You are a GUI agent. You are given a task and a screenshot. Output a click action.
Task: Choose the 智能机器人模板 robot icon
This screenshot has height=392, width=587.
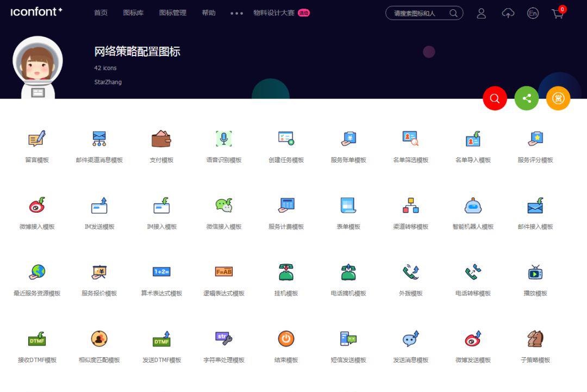click(x=473, y=205)
